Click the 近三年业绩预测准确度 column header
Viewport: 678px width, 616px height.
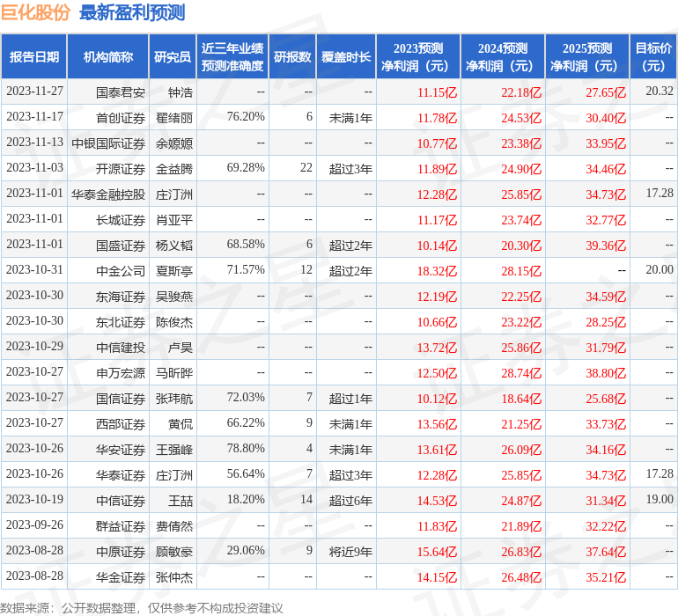pos(232,56)
